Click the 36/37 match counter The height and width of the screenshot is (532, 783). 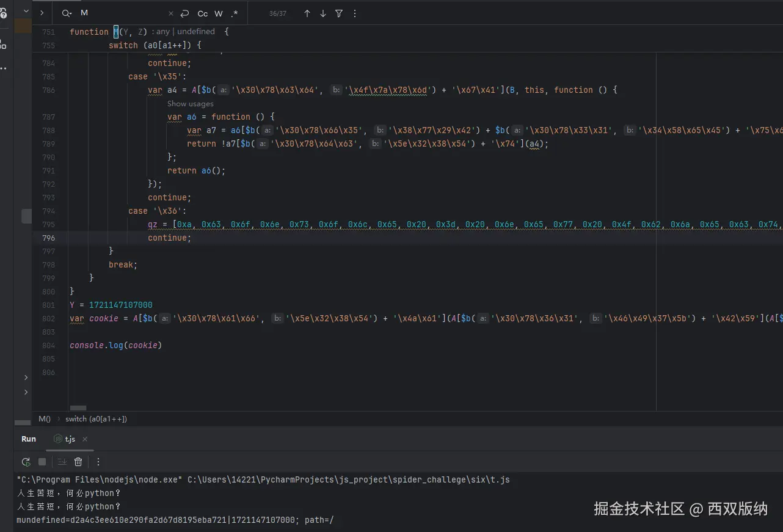pyautogui.click(x=278, y=13)
